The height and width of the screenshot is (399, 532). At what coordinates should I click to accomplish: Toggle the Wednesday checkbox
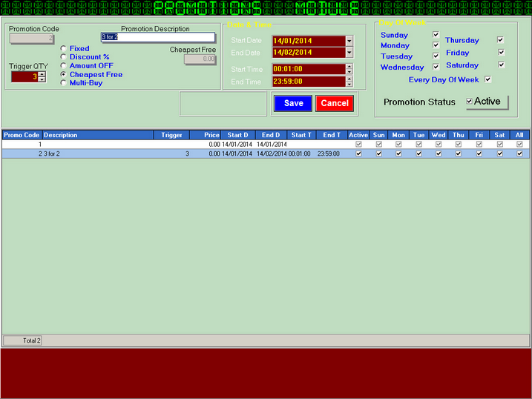point(436,67)
